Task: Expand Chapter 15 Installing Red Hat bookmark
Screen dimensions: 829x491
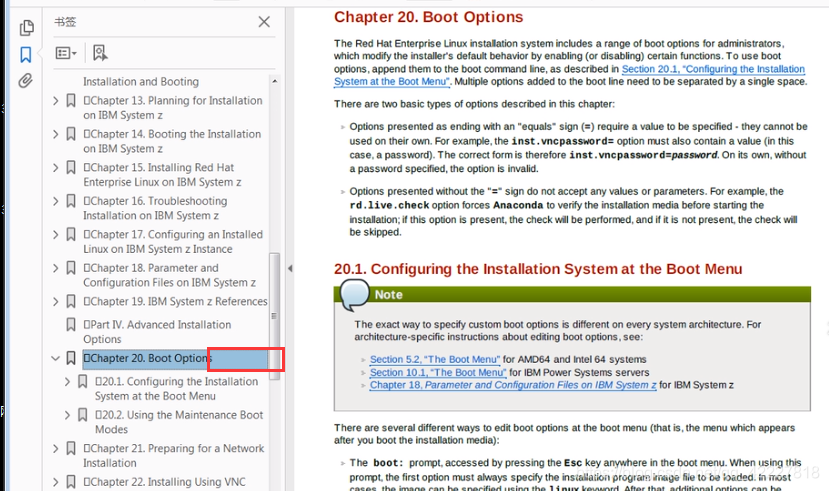Action: coord(56,168)
